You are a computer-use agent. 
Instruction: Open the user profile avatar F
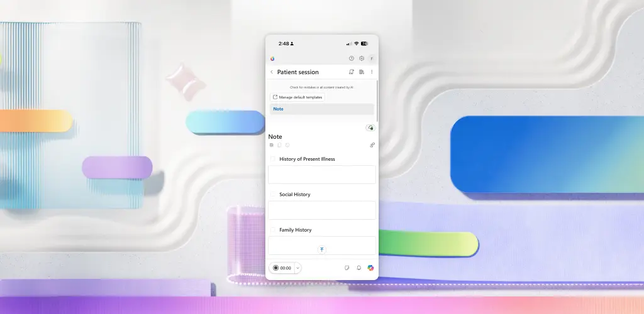pos(372,58)
